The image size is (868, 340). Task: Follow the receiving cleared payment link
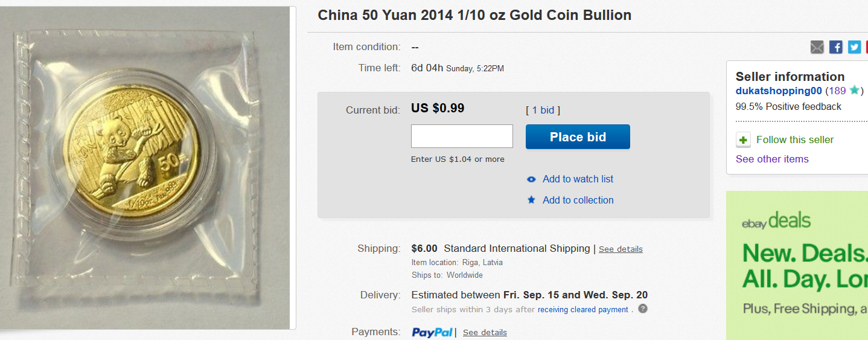point(582,310)
